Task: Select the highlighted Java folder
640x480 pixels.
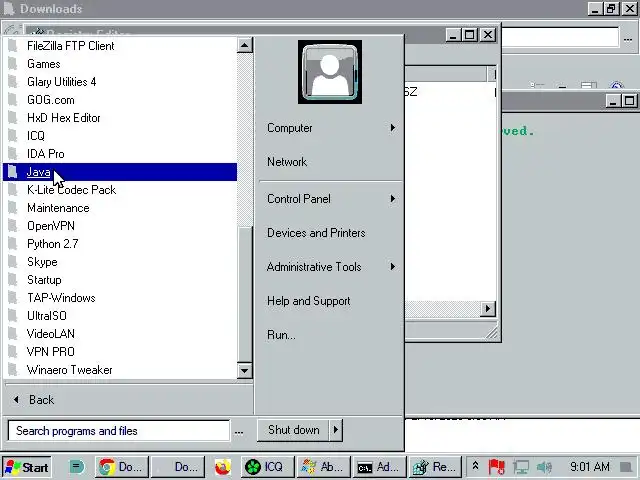Action: [x=120, y=172]
